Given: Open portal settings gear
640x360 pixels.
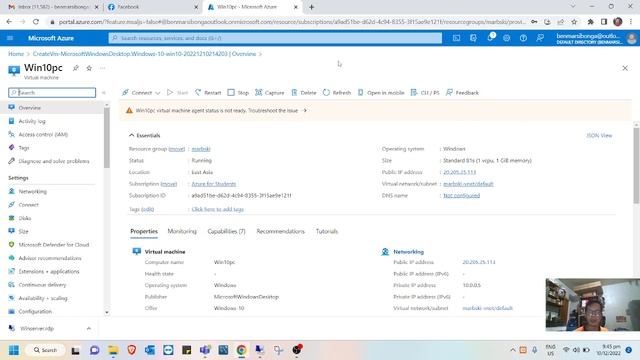Looking at the screenshot, I should 507,38.
